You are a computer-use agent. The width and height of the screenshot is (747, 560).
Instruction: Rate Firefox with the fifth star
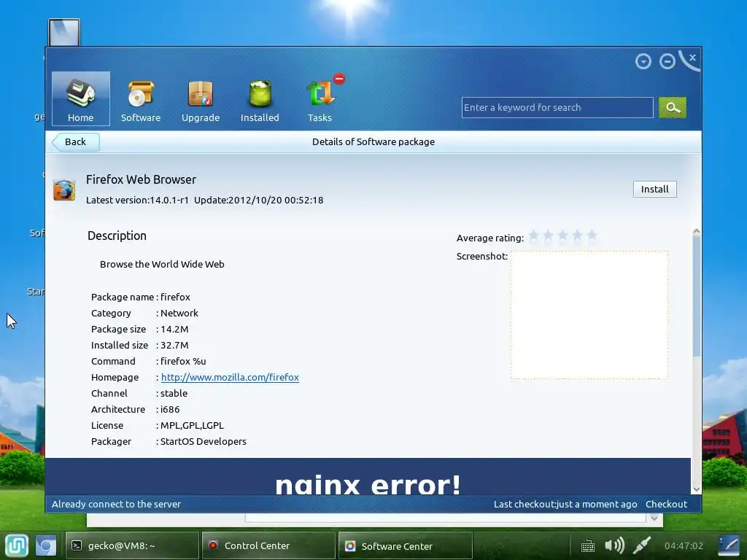coord(592,236)
